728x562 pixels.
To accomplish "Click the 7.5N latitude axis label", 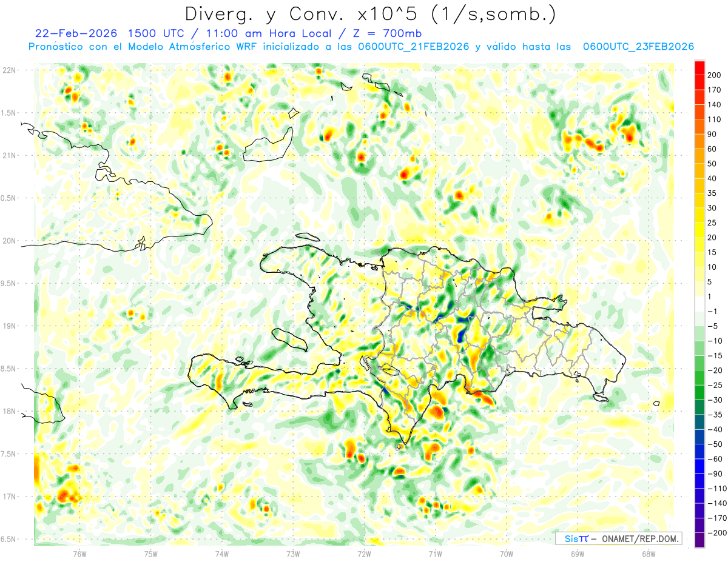I will click(x=9, y=454).
